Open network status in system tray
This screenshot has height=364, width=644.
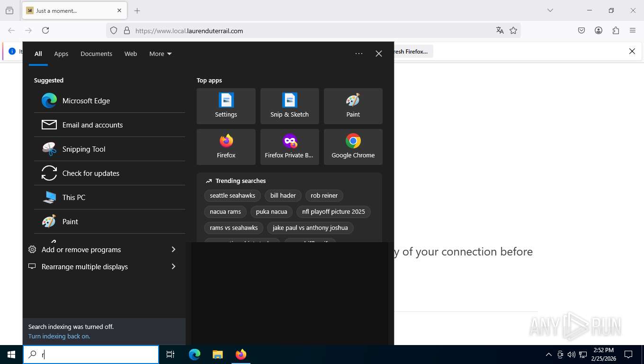click(x=583, y=355)
